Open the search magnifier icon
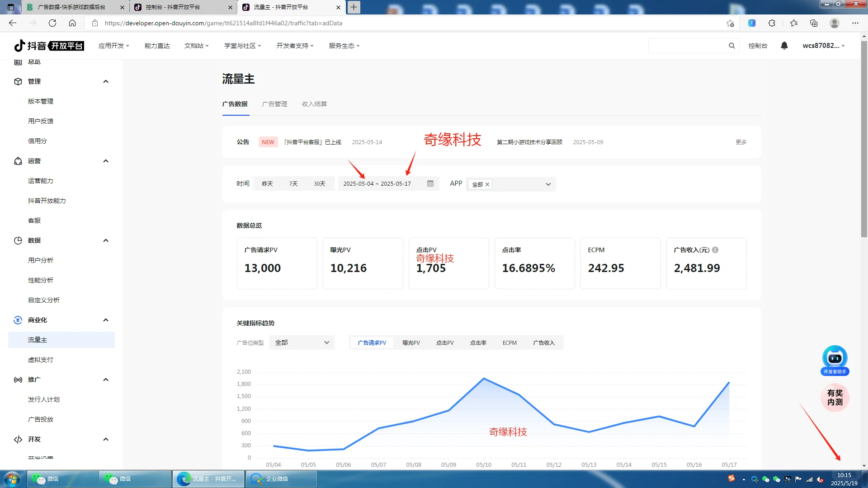Viewport: 868px width, 488px height. [x=732, y=45]
